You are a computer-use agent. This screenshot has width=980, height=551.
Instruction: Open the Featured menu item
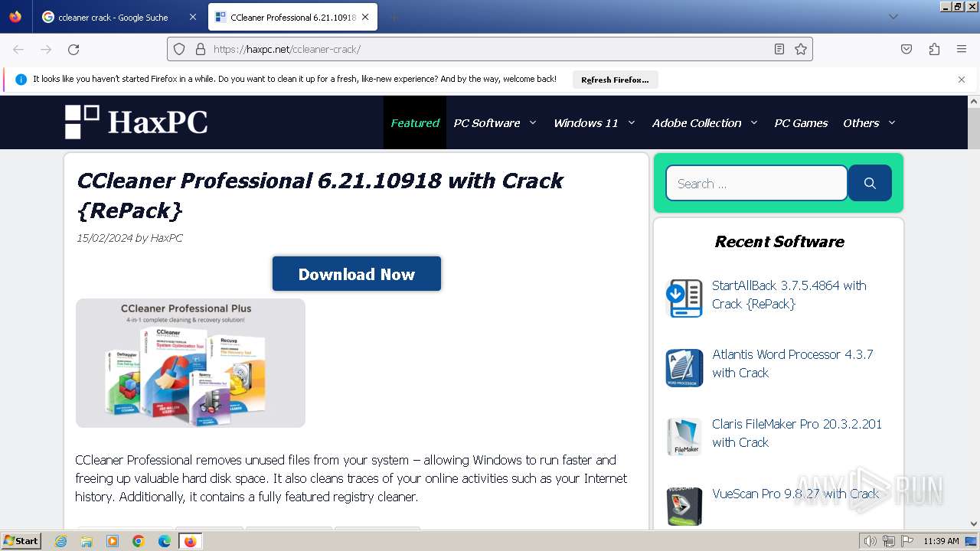pyautogui.click(x=415, y=122)
